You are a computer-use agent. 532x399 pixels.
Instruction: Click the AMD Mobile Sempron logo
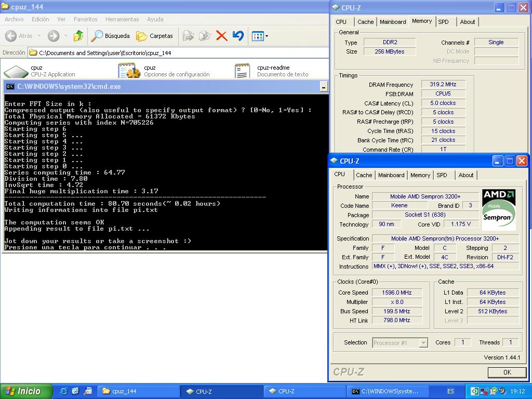click(499, 210)
